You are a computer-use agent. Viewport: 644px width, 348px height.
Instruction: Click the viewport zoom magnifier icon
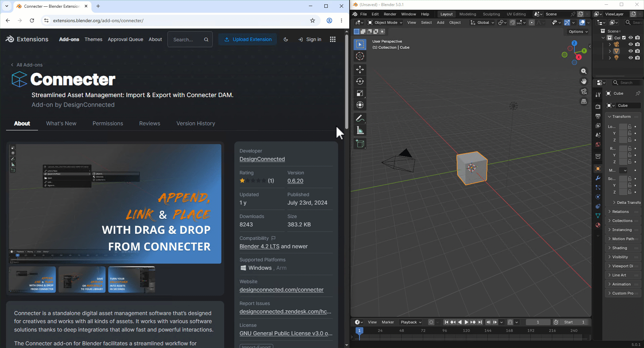[x=584, y=71]
